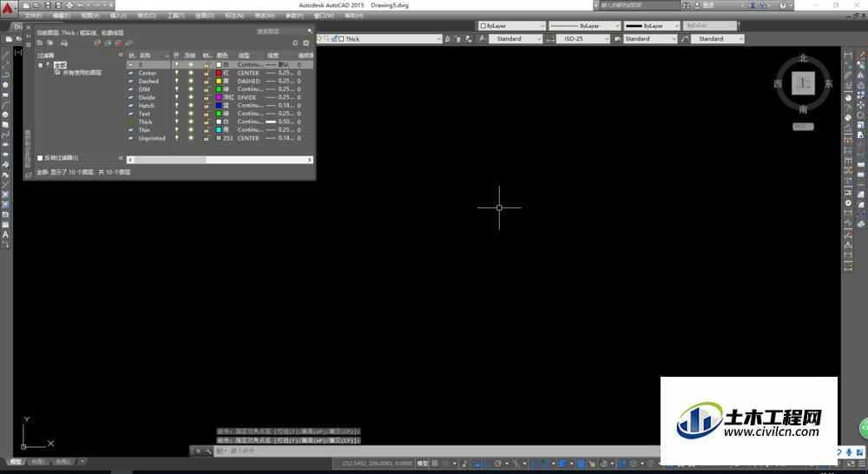Turn off the Divide layer light bulb
The height and width of the screenshot is (474, 868).
(x=176, y=97)
